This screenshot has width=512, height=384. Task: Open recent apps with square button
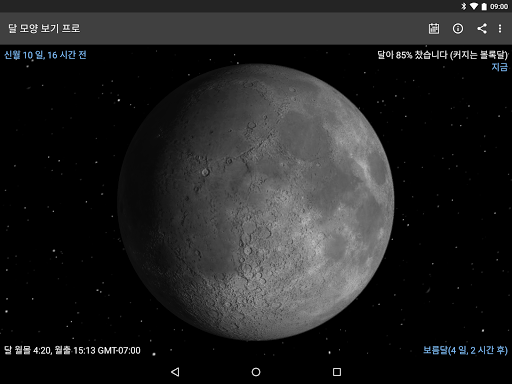click(x=337, y=372)
